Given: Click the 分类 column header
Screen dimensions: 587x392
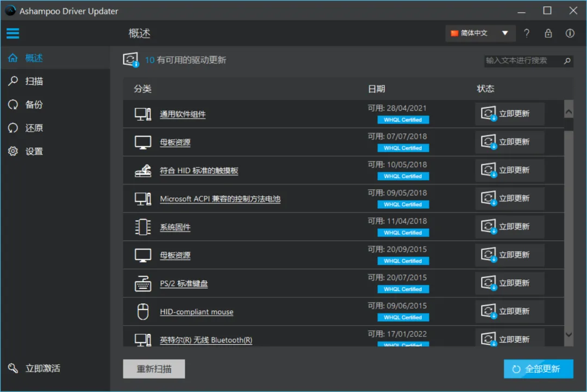Looking at the screenshot, I should coord(142,89).
